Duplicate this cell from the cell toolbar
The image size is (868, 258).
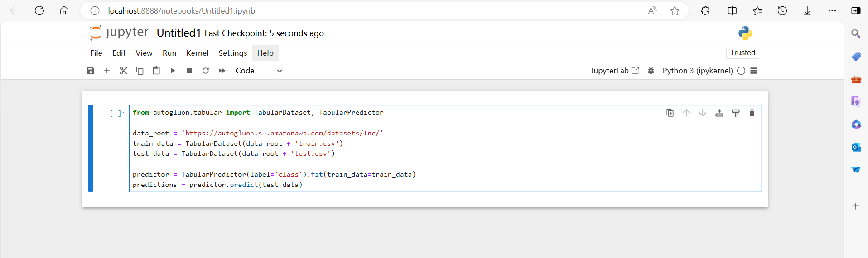[670, 113]
